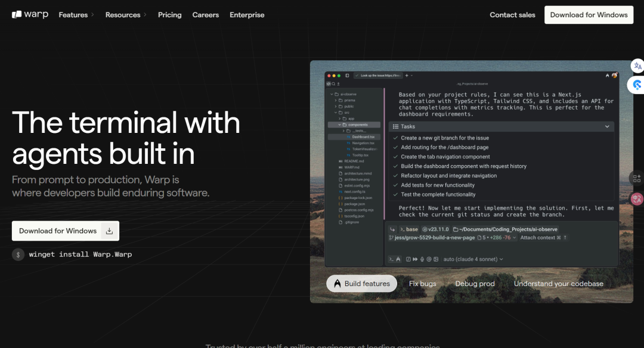
Task: Click the blue assistant icon on right edge
Action: (637, 85)
